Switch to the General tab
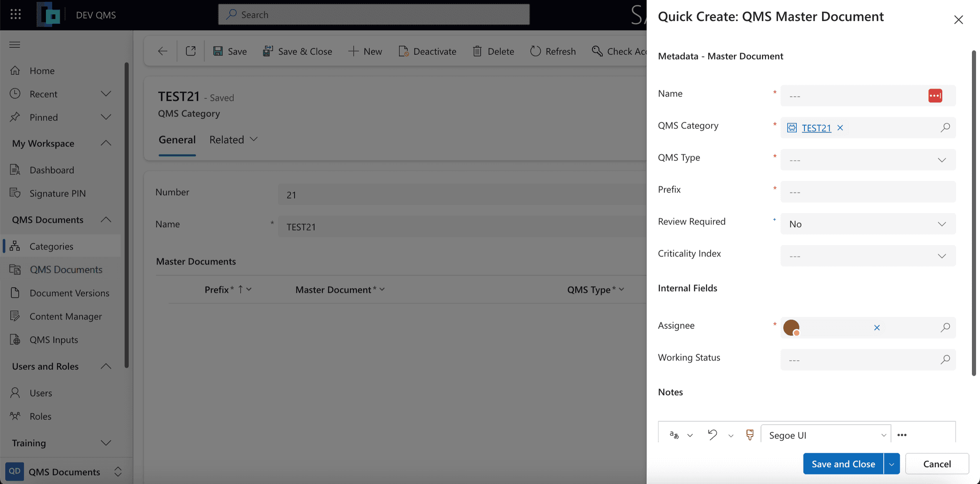 pyautogui.click(x=177, y=140)
